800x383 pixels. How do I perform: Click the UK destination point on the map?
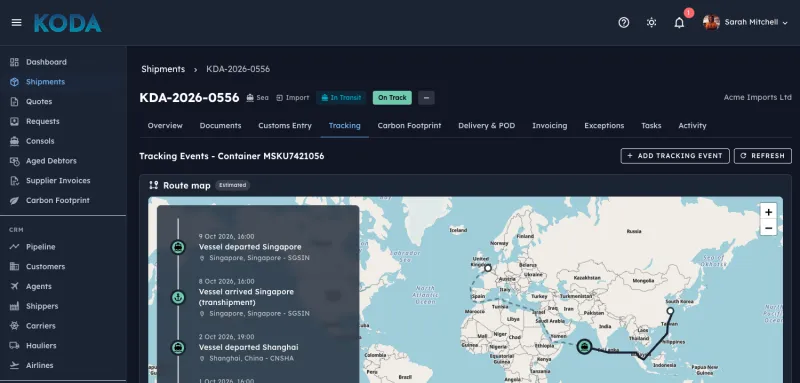click(x=488, y=268)
